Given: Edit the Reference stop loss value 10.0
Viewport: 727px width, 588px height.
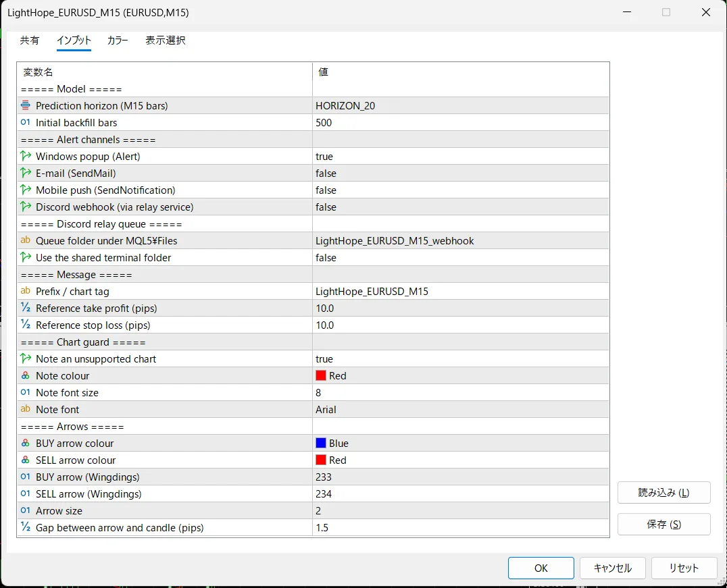Looking at the screenshot, I should pyautogui.click(x=460, y=325).
